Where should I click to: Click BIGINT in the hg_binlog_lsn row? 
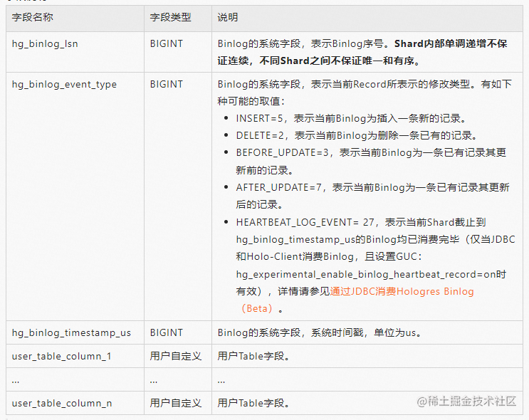[167, 44]
